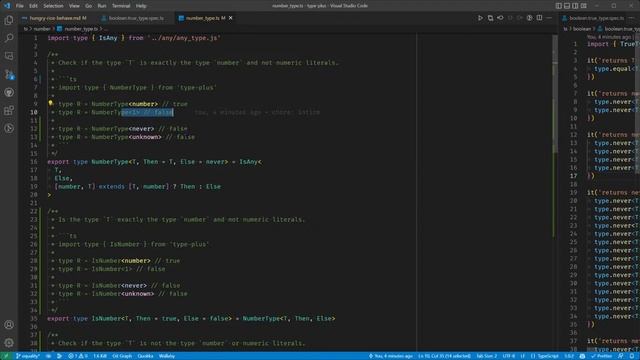Open the Help menu
This screenshot has width=640, height=360.
pos(141,6)
